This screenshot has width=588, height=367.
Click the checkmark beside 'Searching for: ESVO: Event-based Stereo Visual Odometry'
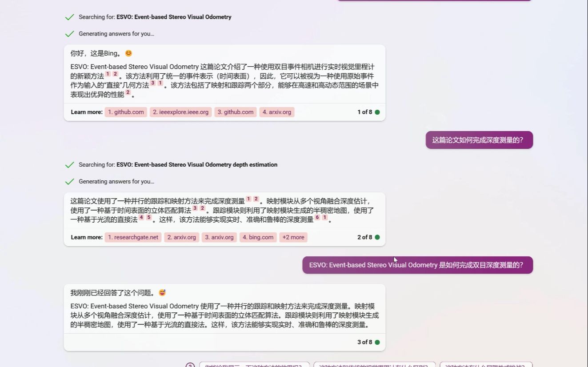click(x=69, y=17)
